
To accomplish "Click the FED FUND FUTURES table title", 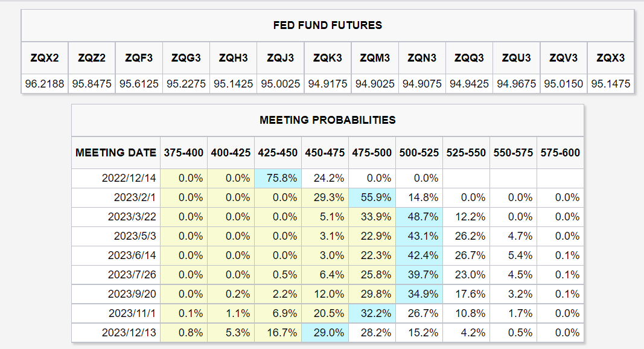I will [328, 25].
